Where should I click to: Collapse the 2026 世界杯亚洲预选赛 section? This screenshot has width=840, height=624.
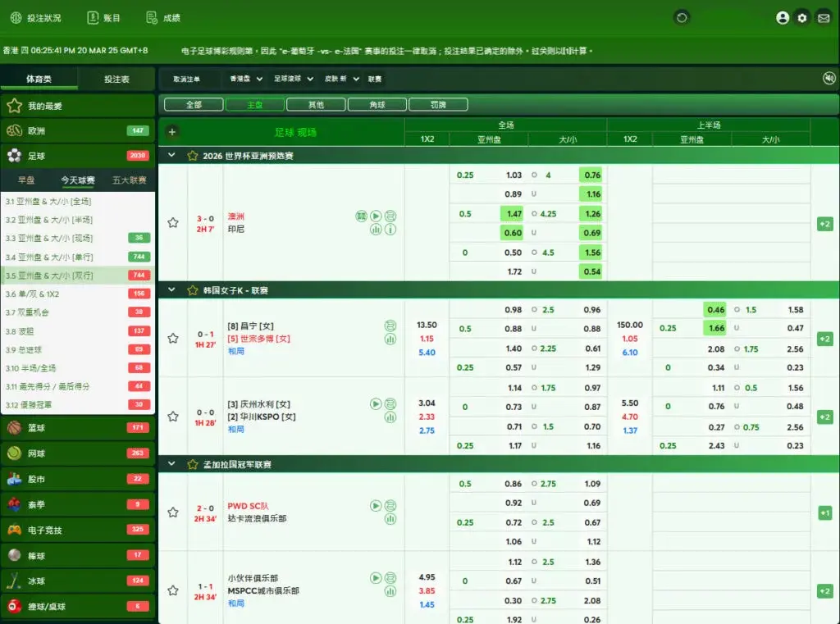pos(171,155)
